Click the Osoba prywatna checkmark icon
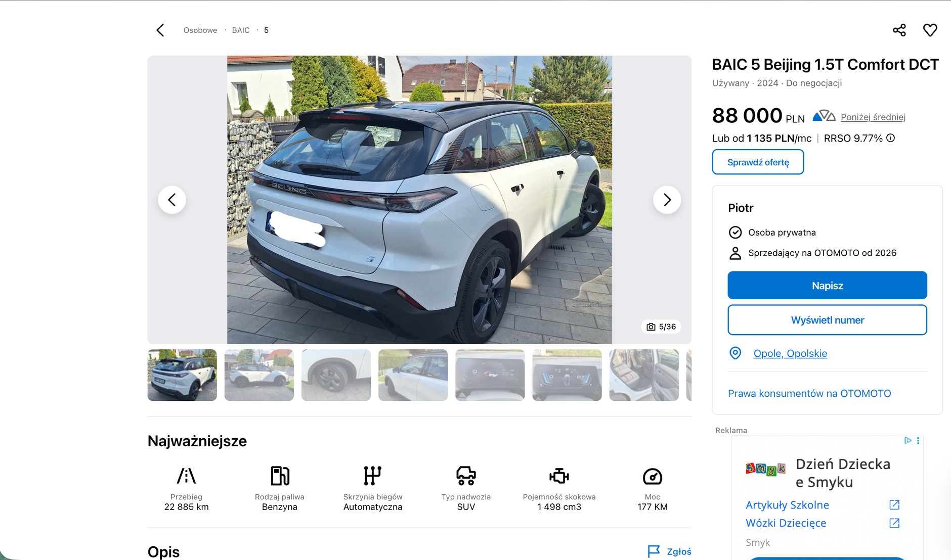This screenshot has height=560, width=951. [735, 232]
